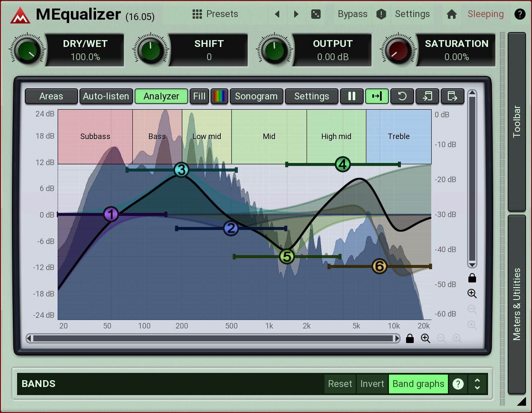
Task: Click the horizontal scrollbar right arrow
Action: (397, 338)
